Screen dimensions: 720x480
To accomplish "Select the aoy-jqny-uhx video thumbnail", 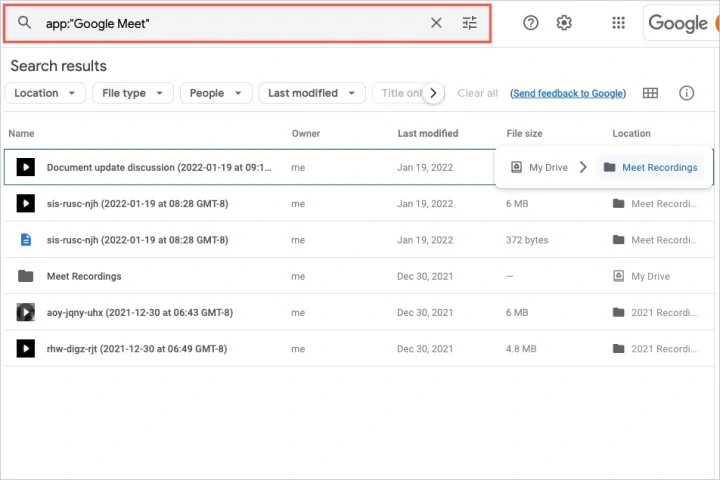I will (x=26, y=312).
